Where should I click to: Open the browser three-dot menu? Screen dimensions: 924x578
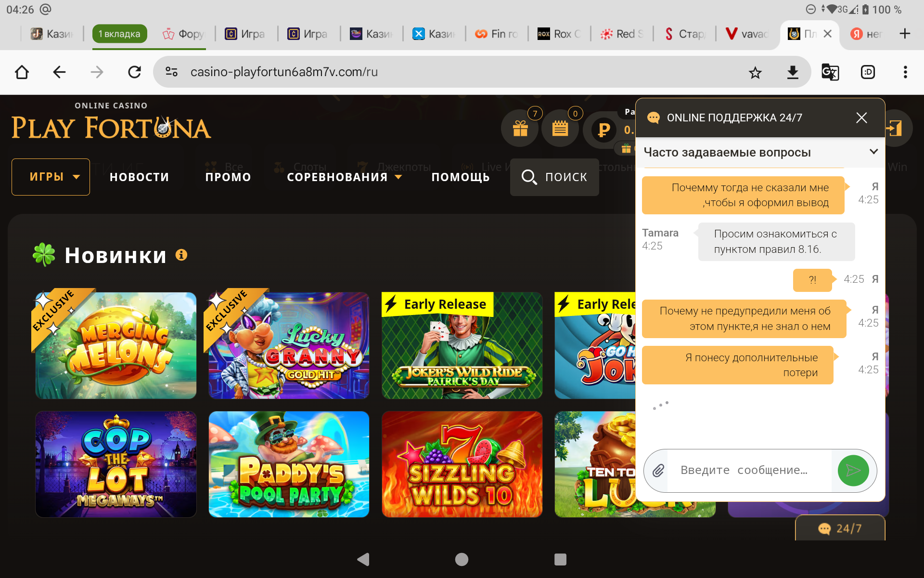(x=905, y=72)
